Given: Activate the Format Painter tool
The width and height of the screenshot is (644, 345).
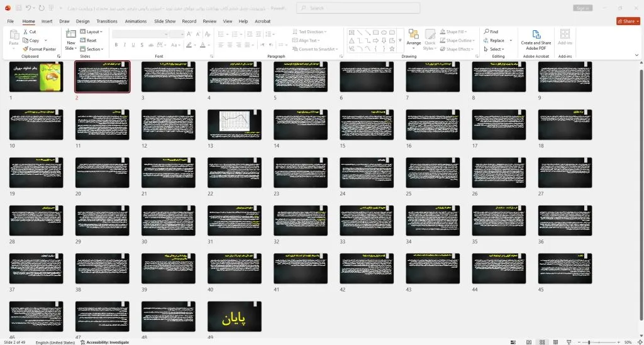Looking at the screenshot, I should [x=40, y=49].
